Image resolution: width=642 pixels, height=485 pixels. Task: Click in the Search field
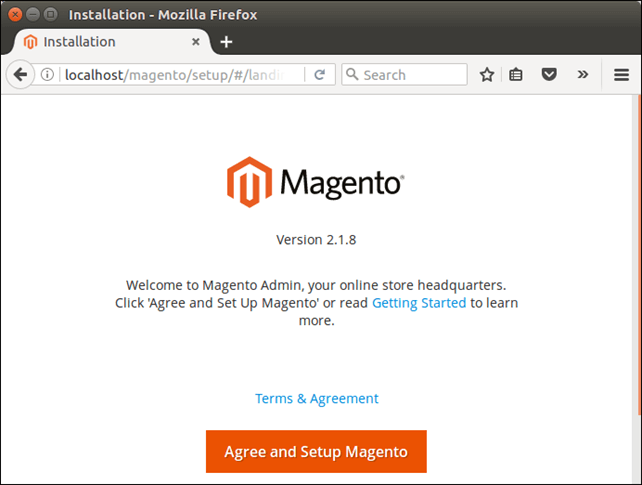(405, 74)
